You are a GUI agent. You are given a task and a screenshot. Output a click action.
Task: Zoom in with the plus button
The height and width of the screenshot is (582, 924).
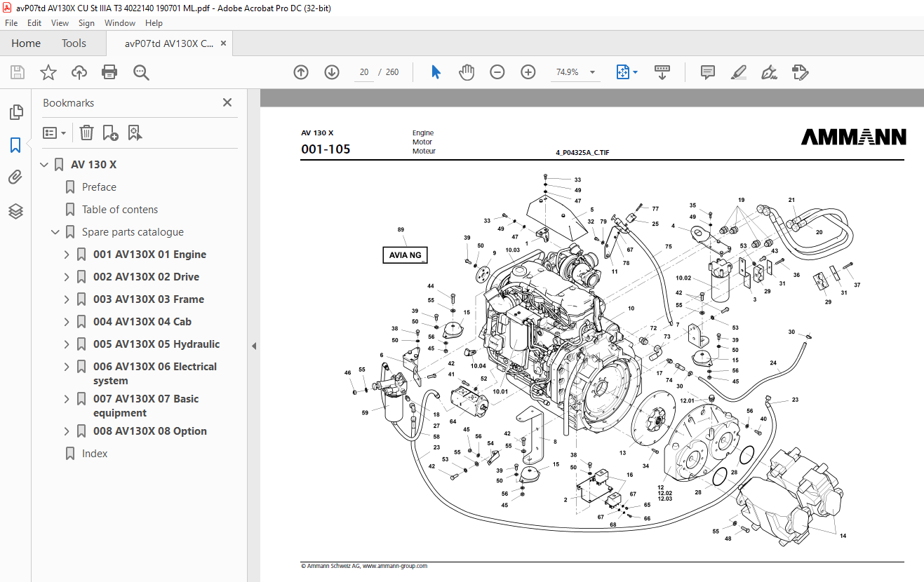528,72
